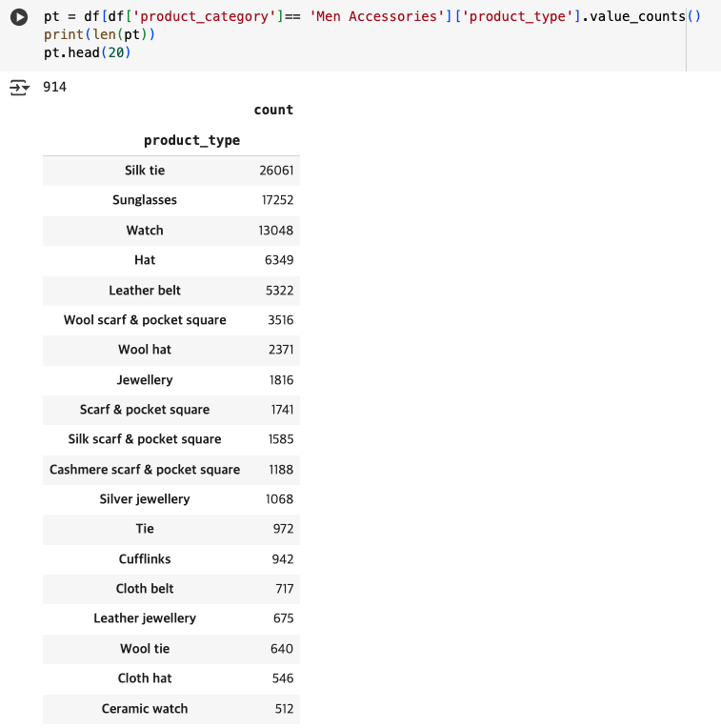Screen dimensions: 721x728
Task: Click inside the code cell editor
Action: point(364,35)
